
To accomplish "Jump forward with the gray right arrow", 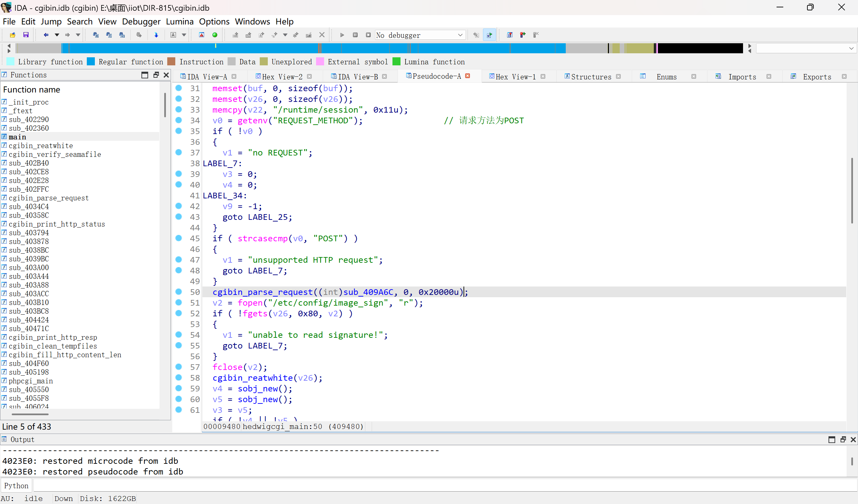I will click(x=67, y=35).
